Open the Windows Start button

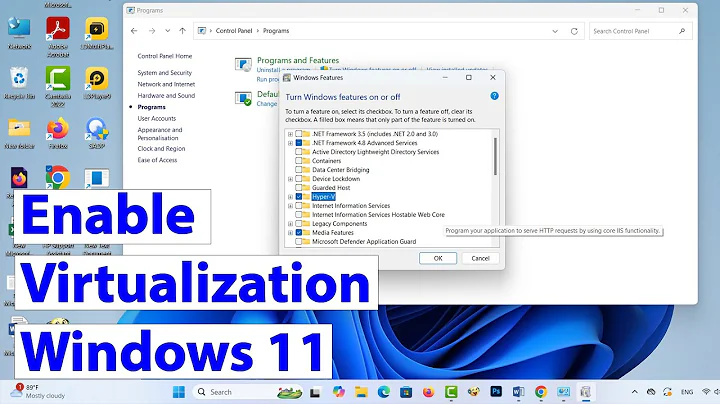[179, 392]
